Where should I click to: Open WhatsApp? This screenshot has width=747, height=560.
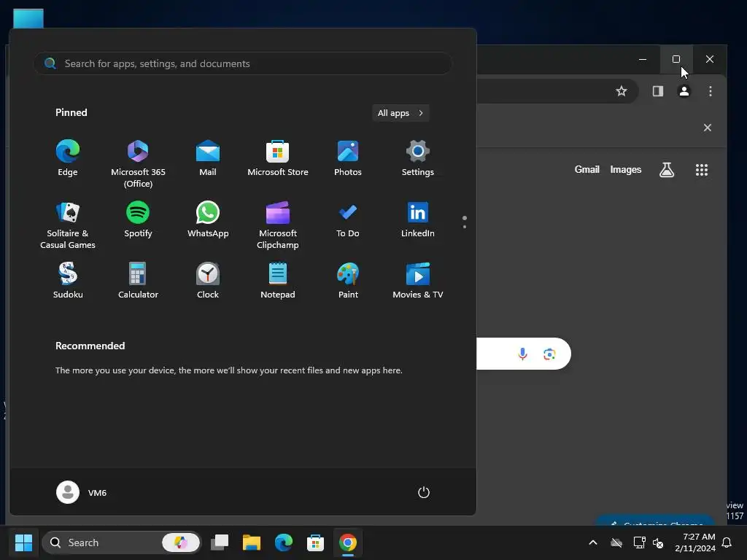coord(208,219)
